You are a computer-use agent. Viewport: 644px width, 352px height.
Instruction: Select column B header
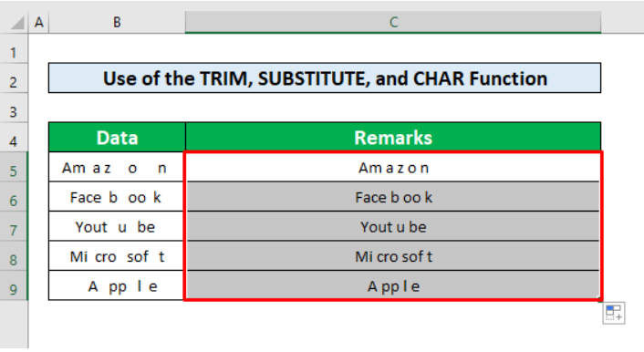tap(117, 22)
